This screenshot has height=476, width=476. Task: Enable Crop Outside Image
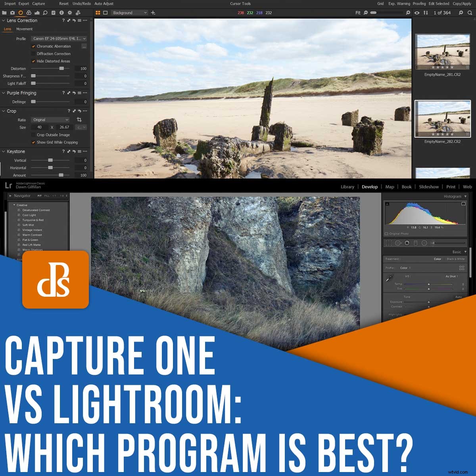tap(33, 135)
